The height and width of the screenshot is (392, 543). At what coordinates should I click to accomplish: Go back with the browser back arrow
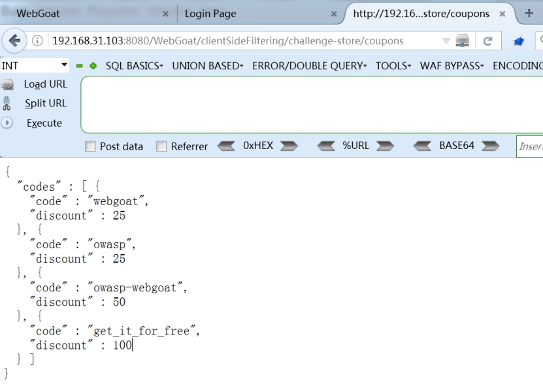[14, 41]
